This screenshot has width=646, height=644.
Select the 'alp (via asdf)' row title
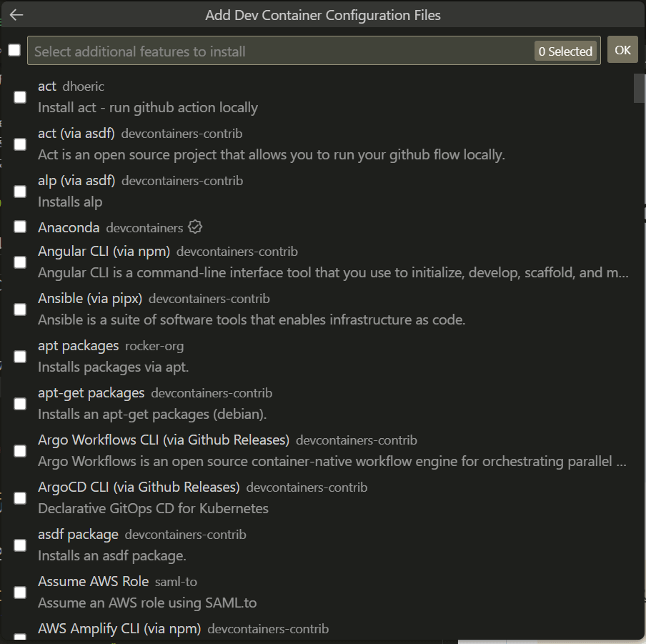tap(76, 180)
